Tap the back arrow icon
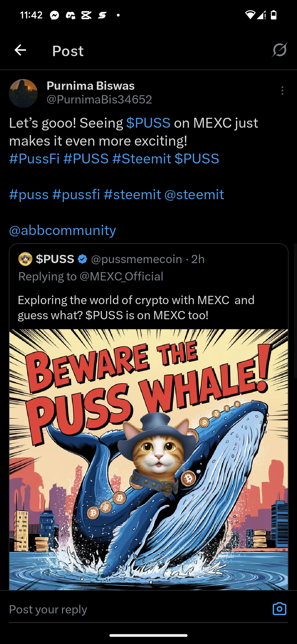Screen dimensions: 297x644 (20, 50)
